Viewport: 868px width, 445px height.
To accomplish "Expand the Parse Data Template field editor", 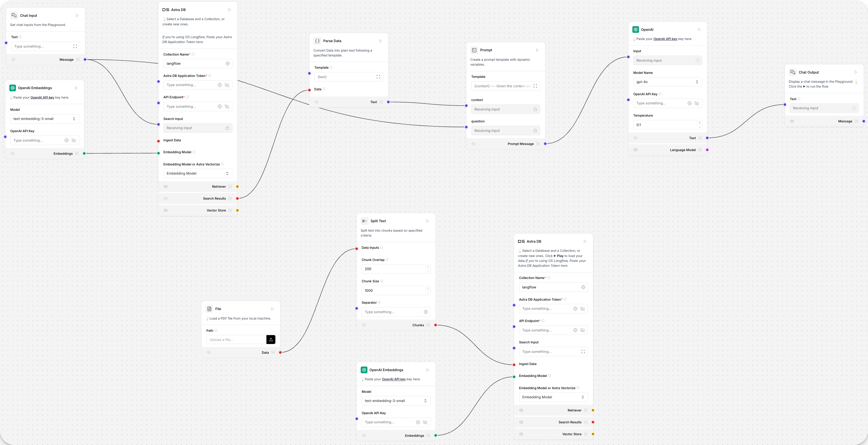I will click(x=378, y=77).
